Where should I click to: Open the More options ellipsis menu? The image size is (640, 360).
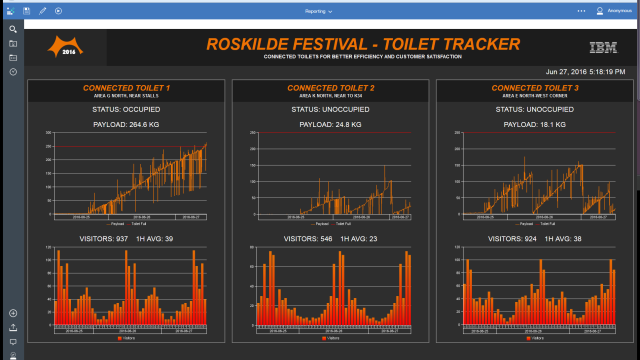point(581,11)
